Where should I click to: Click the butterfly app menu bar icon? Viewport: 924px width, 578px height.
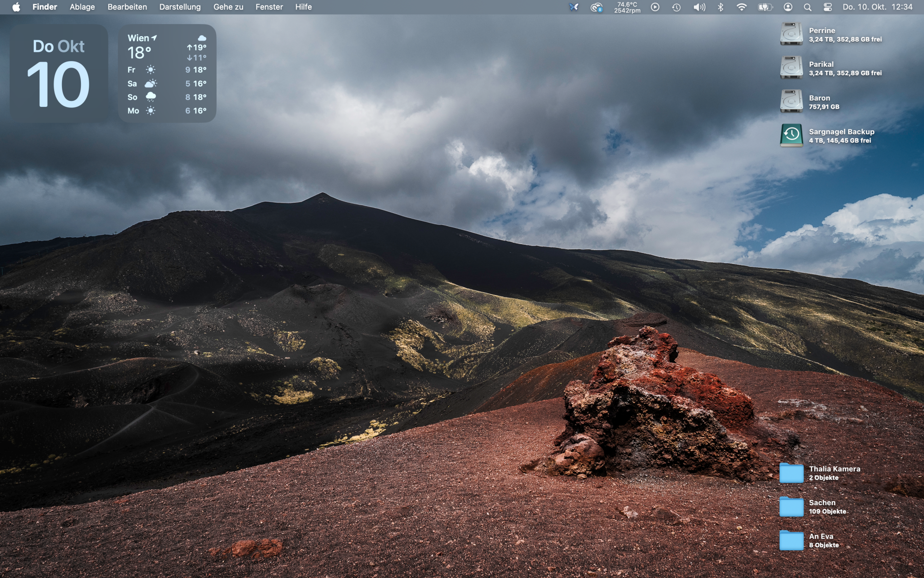[x=573, y=7]
